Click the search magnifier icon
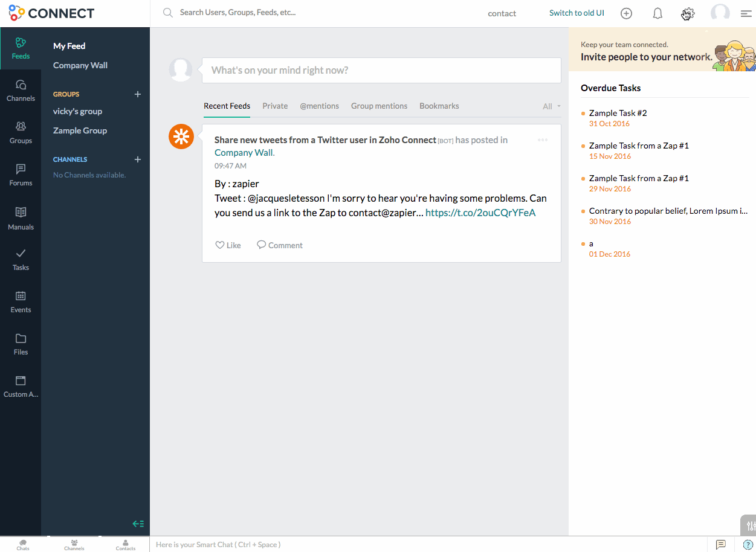 (168, 13)
